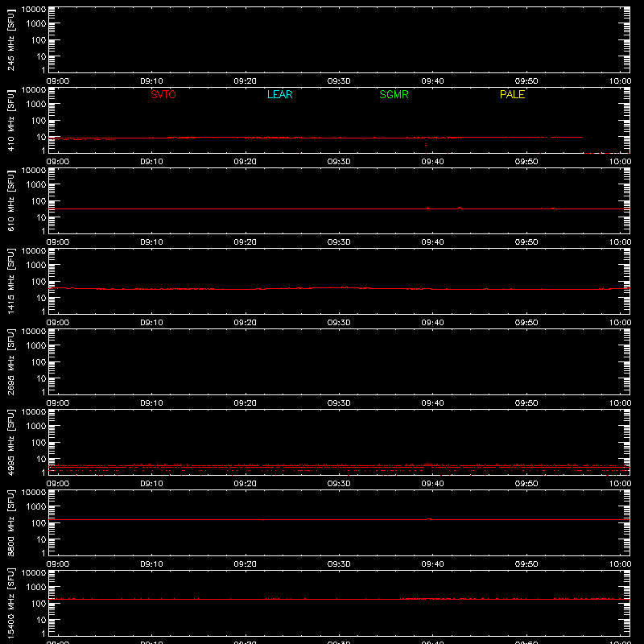
Task: Select the 2695 MHz [SFU] axis title
Action: [10, 361]
